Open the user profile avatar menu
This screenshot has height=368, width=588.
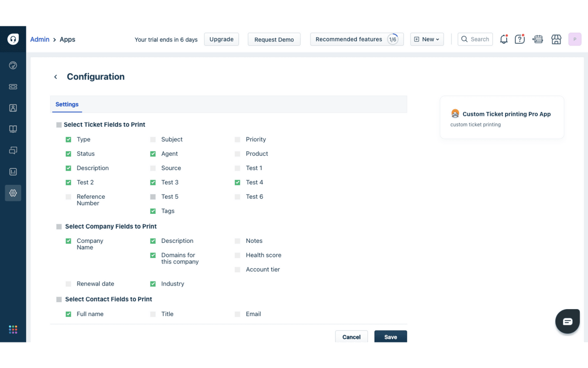[x=575, y=39]
